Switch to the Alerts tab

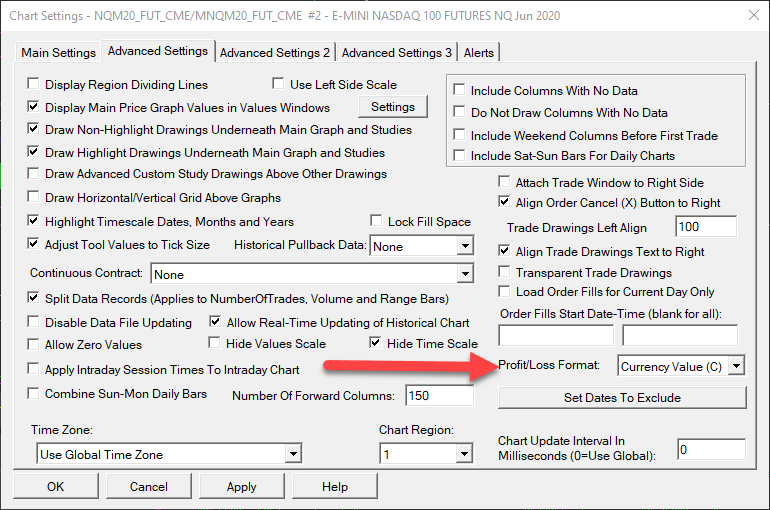479,53
